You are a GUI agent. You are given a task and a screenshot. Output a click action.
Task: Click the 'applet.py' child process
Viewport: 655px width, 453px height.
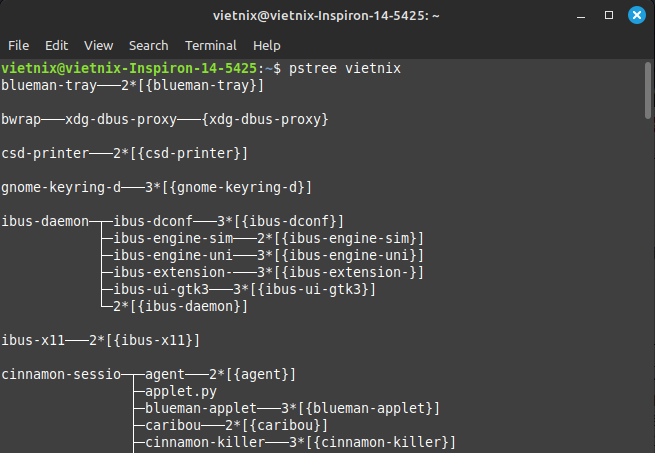point(181,392)
